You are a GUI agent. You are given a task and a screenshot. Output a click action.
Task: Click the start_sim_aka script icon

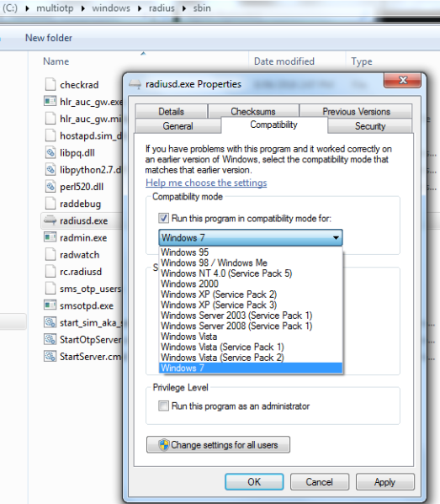coord(50,322)
